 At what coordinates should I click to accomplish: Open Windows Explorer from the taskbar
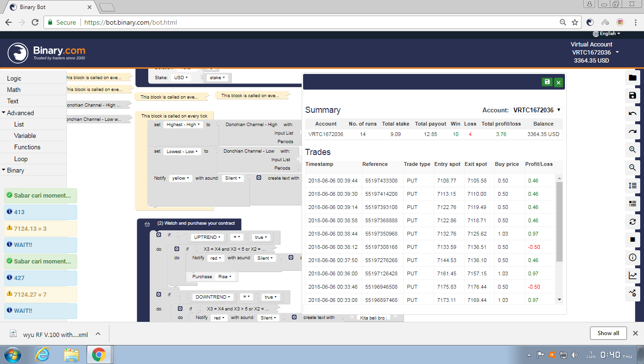72,355
